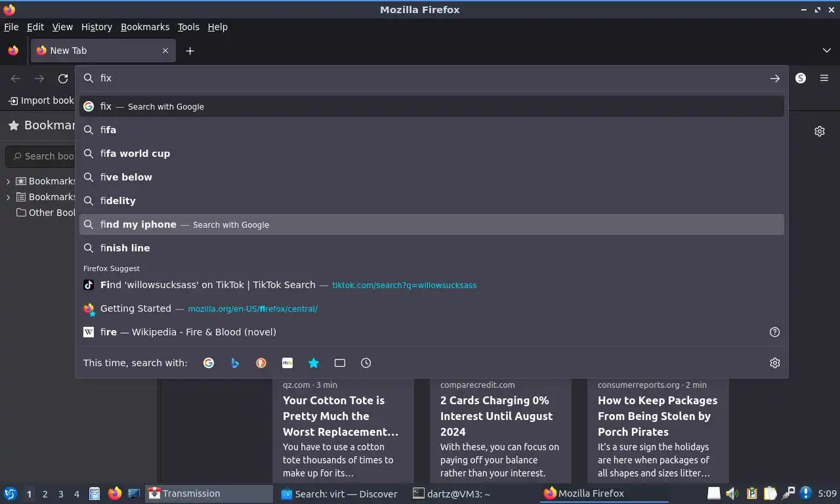Switch to virtual desktop 3
840x504 pixels.
tap(60, 493)
